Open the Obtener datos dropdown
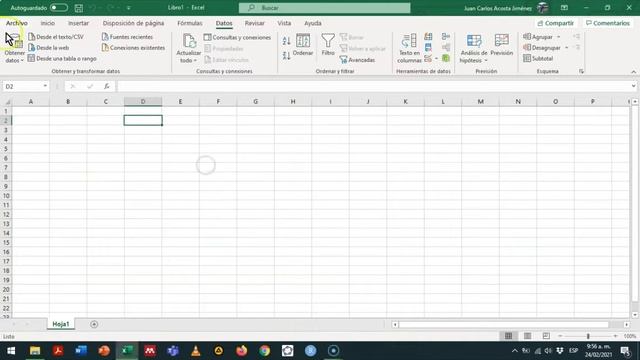 (14, 48)
